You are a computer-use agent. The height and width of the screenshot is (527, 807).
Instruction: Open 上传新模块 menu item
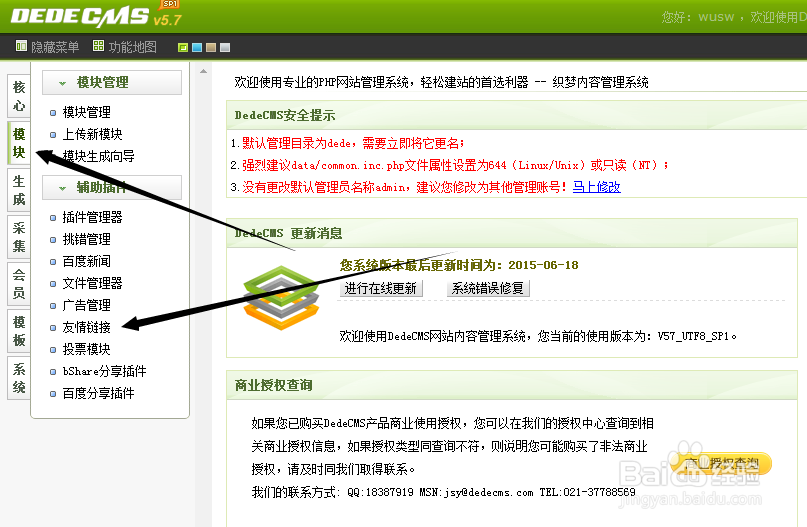(92, 134)
